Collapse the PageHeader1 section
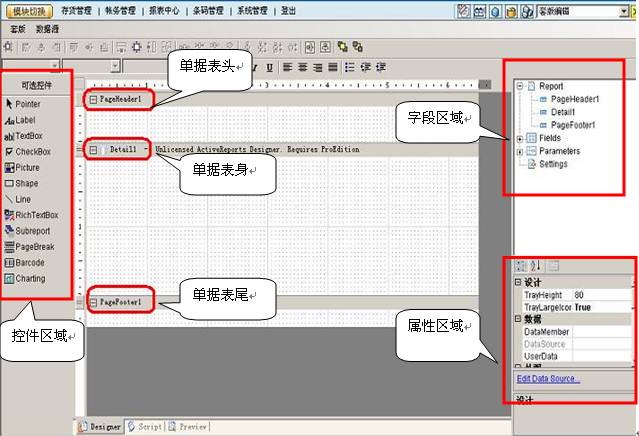Image resolution: width=639 pixels, height=436 pixels. (93, 100)
